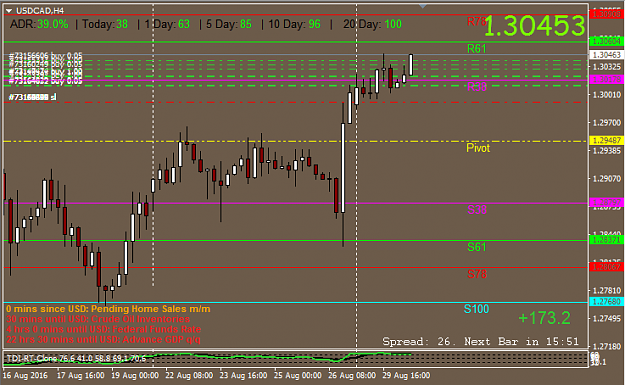Click the 1.29070 price scale value

[607, 179]
